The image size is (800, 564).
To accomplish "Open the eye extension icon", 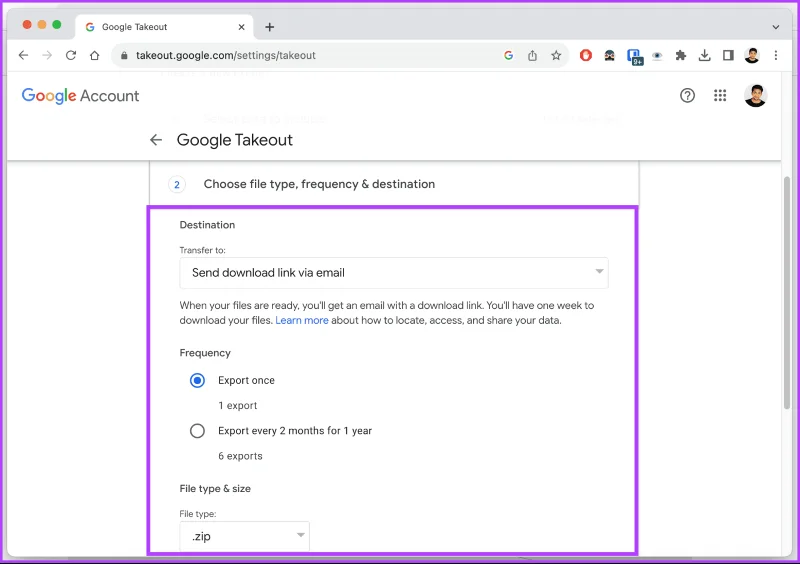I will (657, 56).
